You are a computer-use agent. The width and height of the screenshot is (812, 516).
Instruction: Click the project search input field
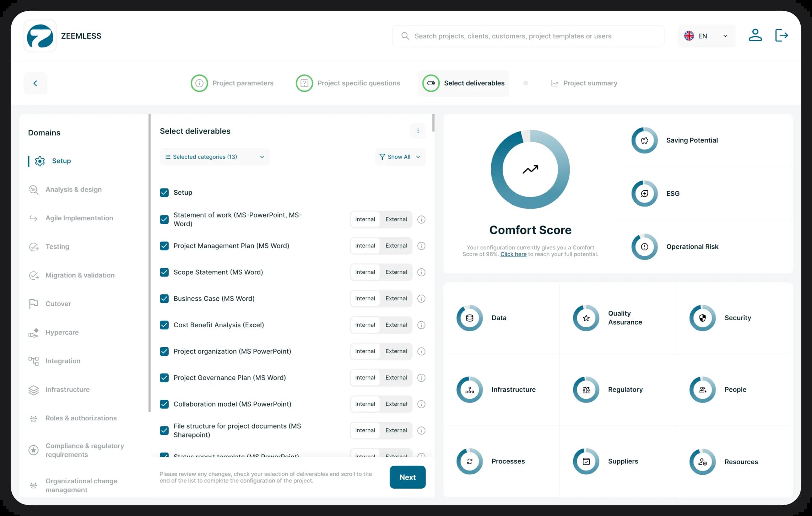click(528, 36)
